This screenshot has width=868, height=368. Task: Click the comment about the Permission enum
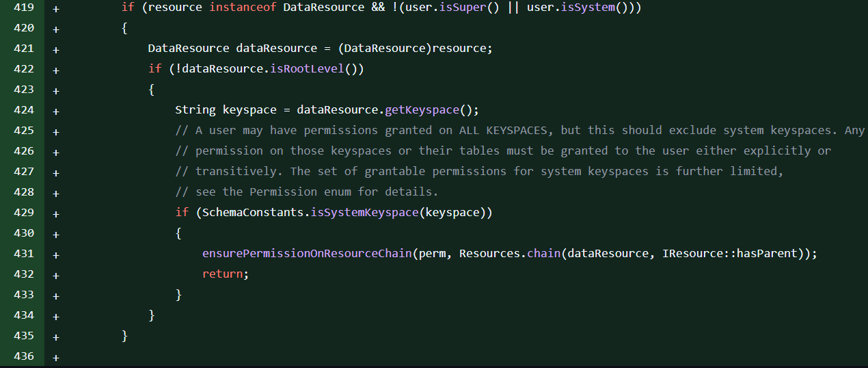pos(306,192)
